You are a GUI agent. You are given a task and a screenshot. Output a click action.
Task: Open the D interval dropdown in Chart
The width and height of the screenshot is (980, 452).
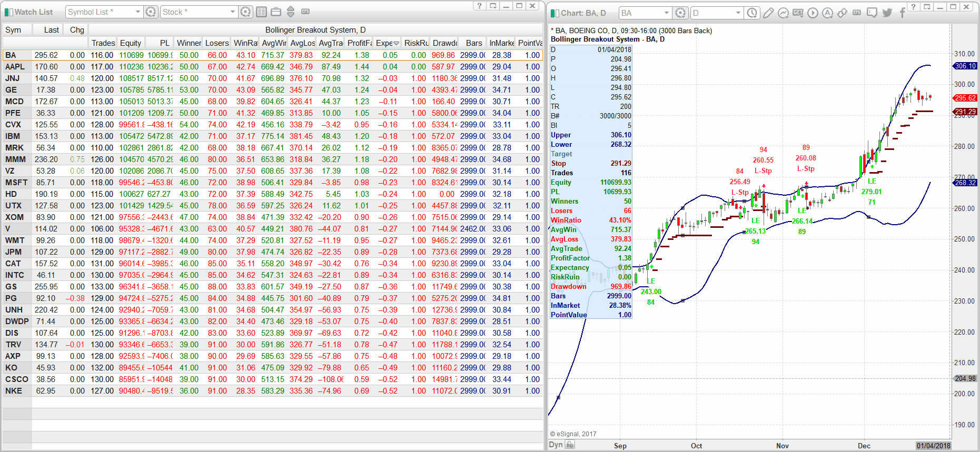point(738,13)
